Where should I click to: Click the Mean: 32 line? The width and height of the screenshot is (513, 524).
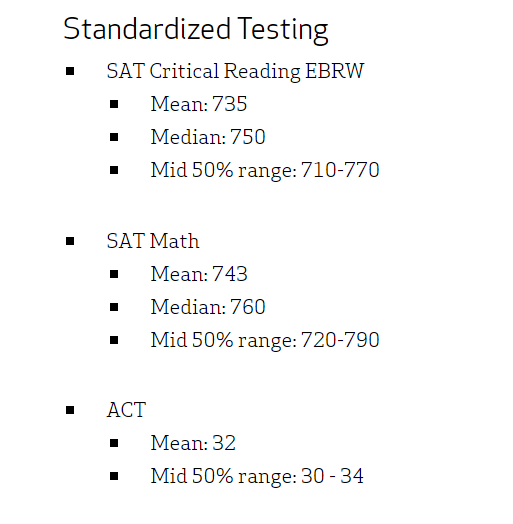pyautogui.click(x=193, y=443)
